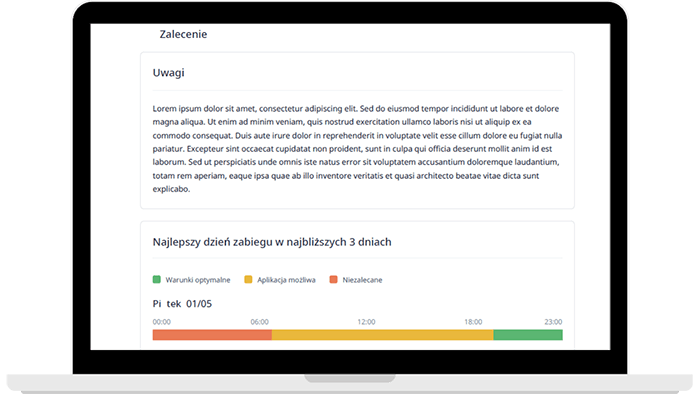
Task: Click the 06:00 time axis label
Action: click(259, 322)
